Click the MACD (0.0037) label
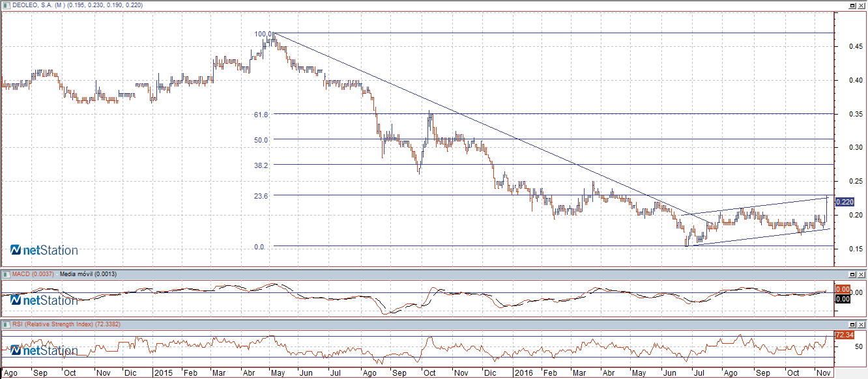The width and height of the screenshot is (868, 379). (34, 274)
